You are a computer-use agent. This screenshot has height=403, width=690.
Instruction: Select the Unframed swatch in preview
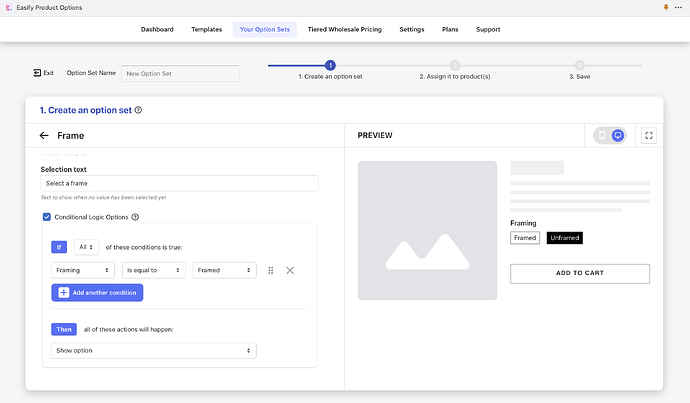564,238
